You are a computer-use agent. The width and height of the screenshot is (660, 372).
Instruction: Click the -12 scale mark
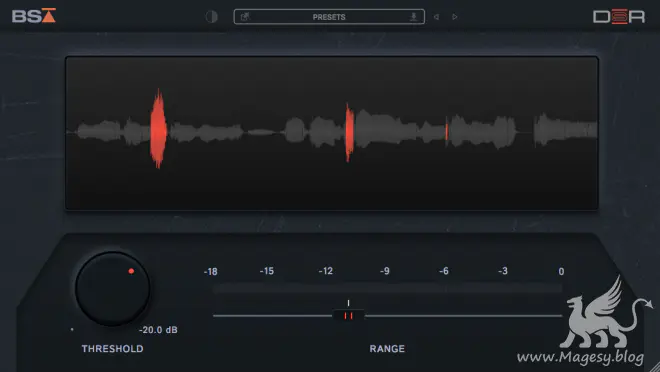(x=326, y=271)
